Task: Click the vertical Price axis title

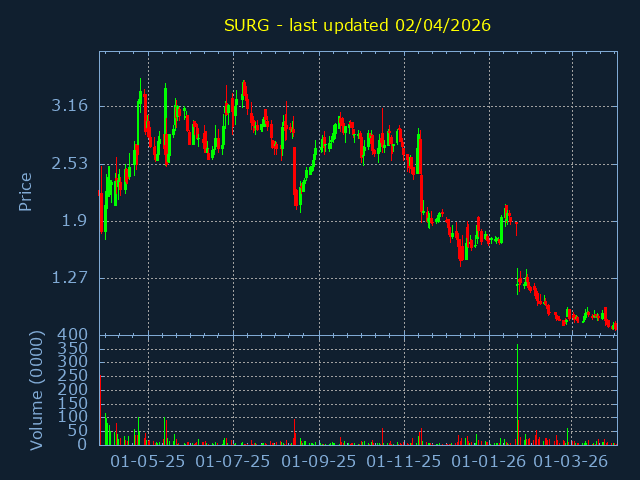Action: [x=25, y=192]
